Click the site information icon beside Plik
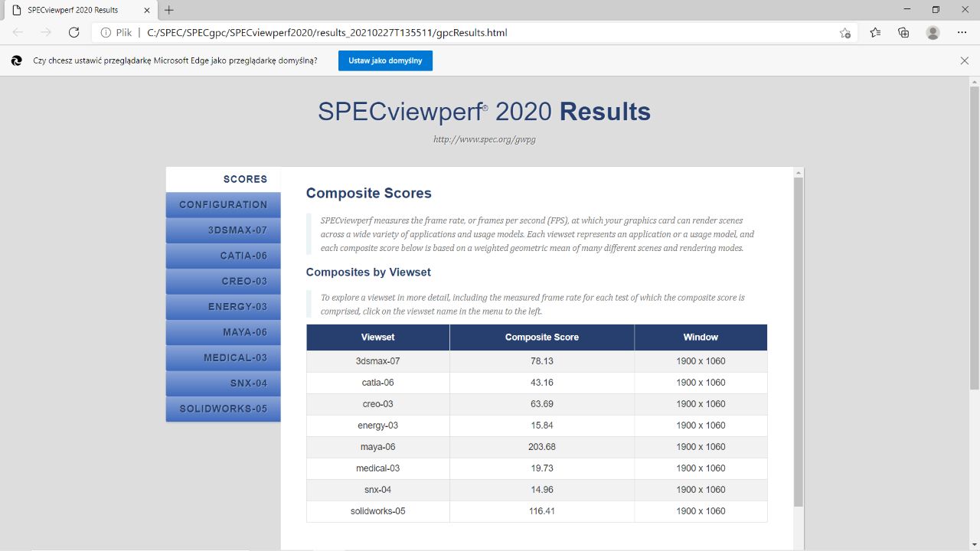The height and width of the screenshot is (551, 980). 106,33
